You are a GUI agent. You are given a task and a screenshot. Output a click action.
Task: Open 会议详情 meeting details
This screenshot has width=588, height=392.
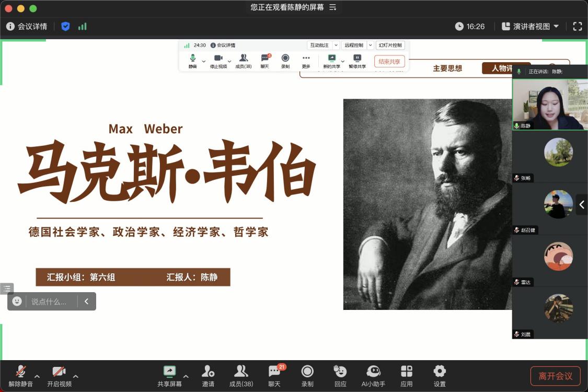coord(27,26)
